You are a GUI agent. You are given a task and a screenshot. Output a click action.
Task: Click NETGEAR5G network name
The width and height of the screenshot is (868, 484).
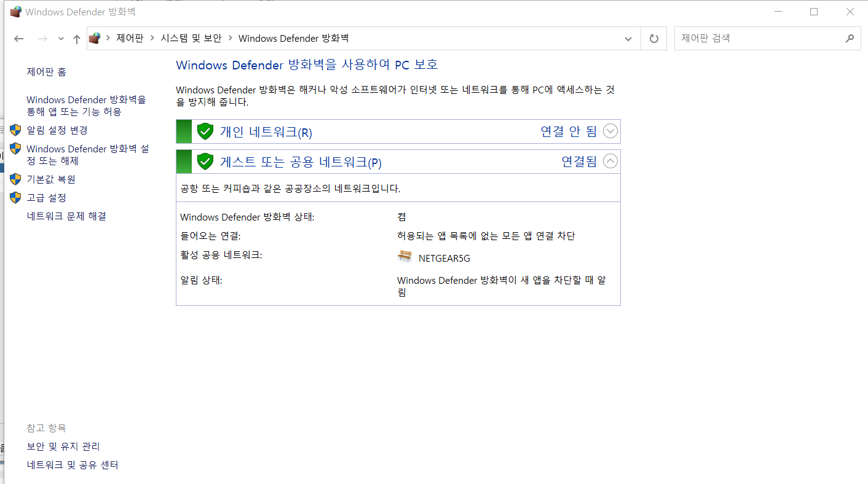click(444, 259)
